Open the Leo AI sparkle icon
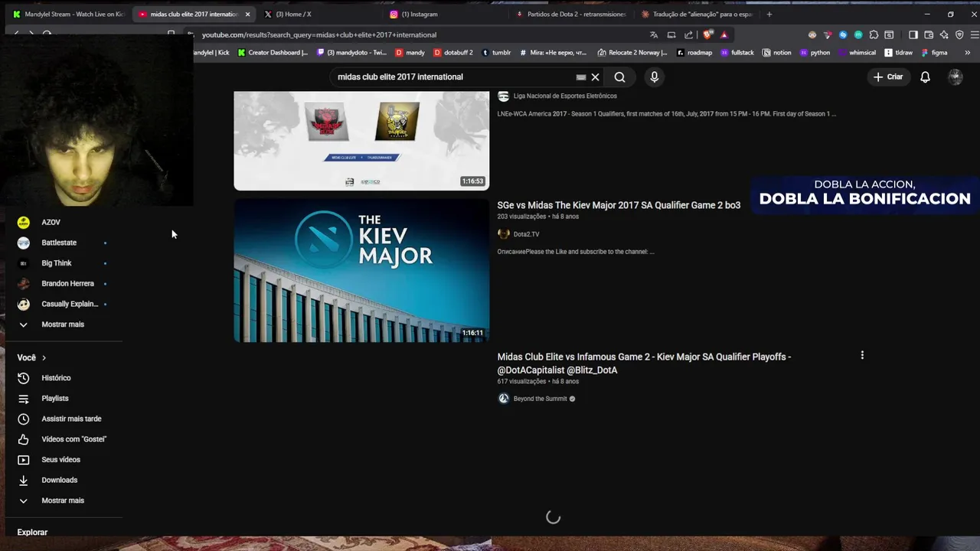The image size is (980, 551). [x=944, y=34]
